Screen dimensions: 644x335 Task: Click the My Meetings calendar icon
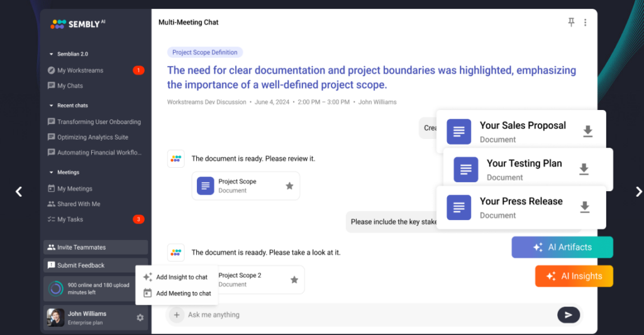pos(52,189)
